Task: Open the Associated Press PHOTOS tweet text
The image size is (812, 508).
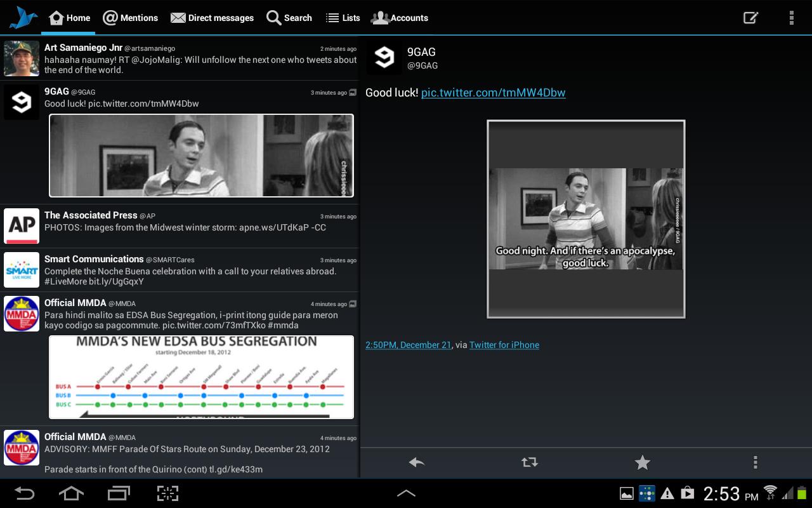Action: click(x=185, y=227)
